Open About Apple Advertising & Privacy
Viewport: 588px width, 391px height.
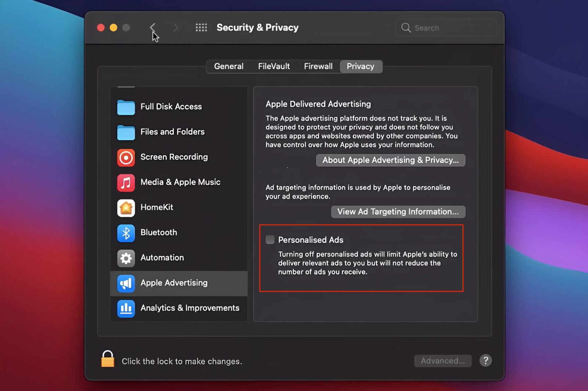(x=391, y=160)
